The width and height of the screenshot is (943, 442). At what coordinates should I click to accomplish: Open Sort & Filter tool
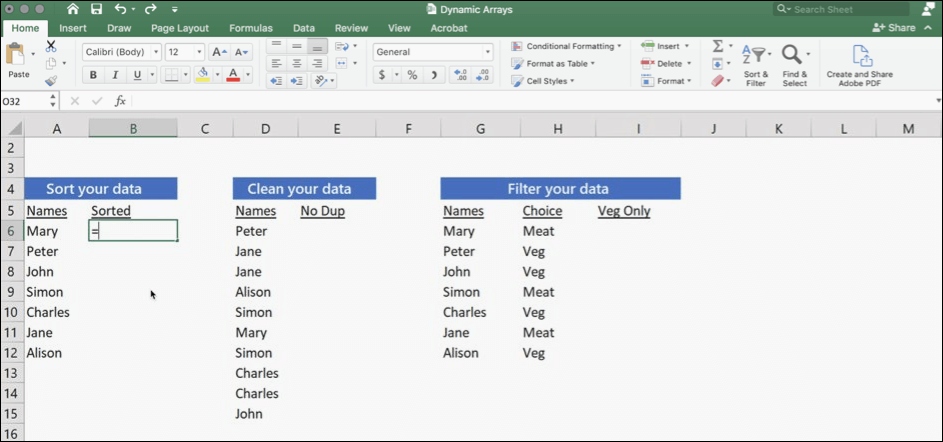[756, 66]
